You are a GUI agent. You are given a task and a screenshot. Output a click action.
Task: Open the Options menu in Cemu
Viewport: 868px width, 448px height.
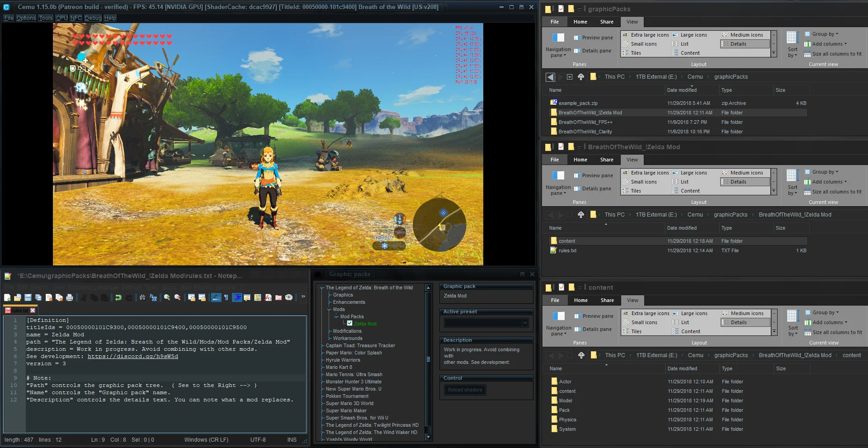pos(26,18)
